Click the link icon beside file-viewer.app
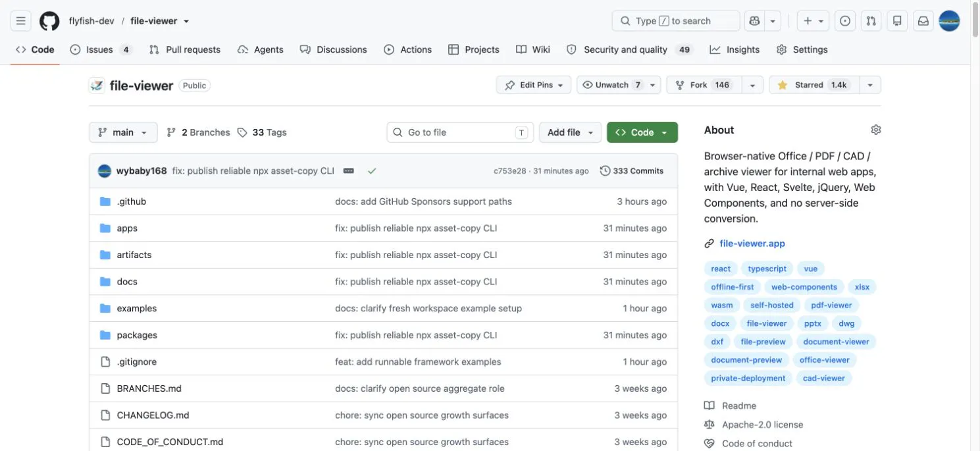The height and width of the screenshot is (451, 980). 709,244
